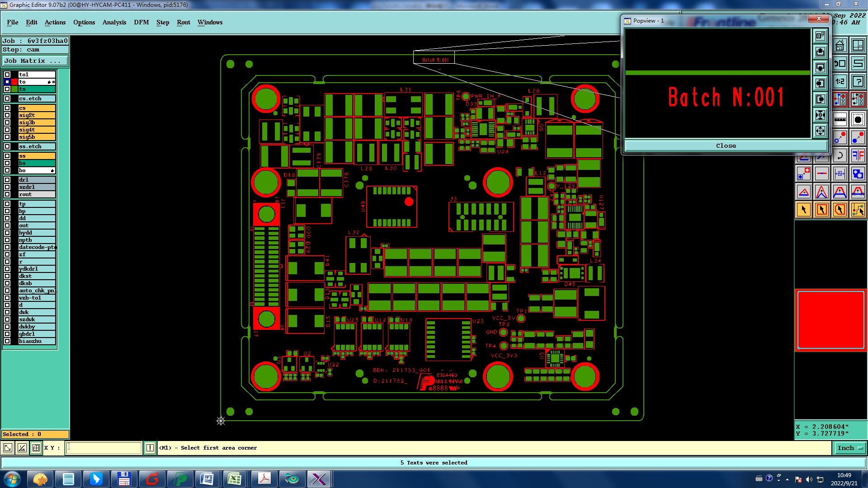Open the Inch units dropdown
This screenshot has width=868, height=488.
(x=850, y=448)
